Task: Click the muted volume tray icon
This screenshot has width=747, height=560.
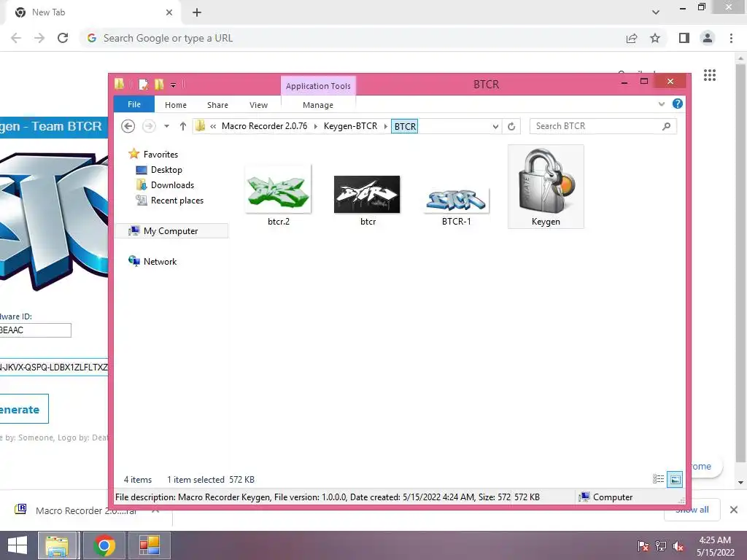Action: tap(678, 546)
